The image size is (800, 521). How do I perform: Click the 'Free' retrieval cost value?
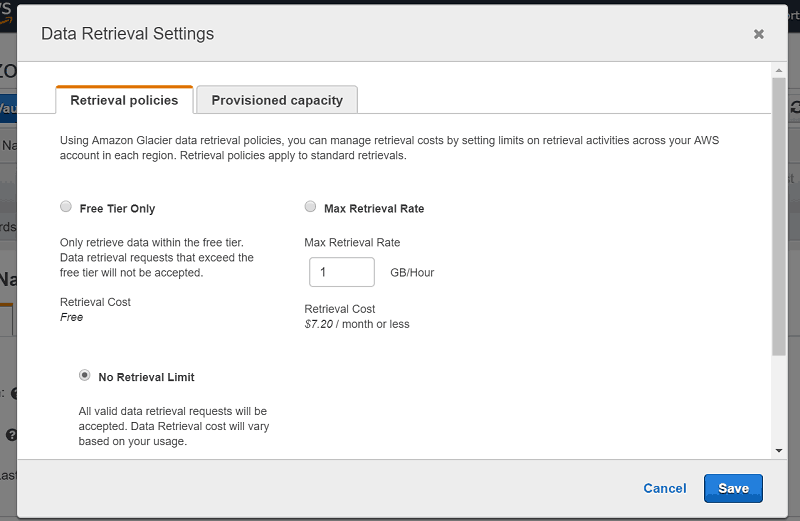pos(71,317)
